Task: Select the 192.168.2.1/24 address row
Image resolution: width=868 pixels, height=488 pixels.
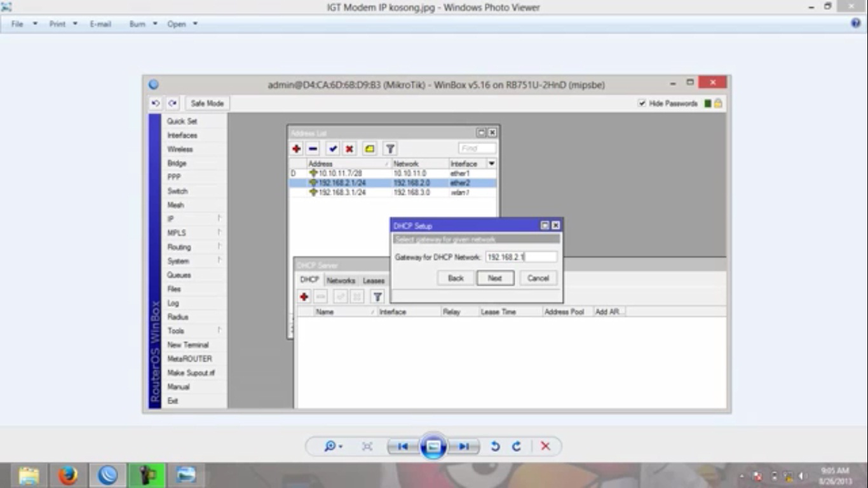Action: (393, 183)
